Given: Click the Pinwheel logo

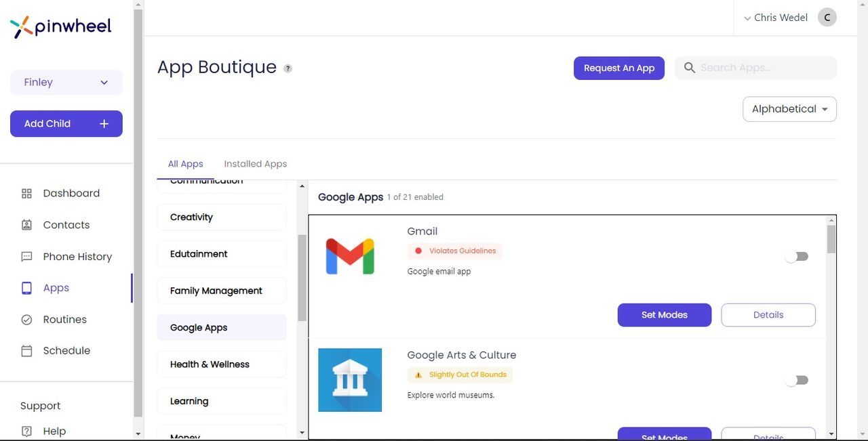Looking at the screenshot, I should (x=60, y=27).
